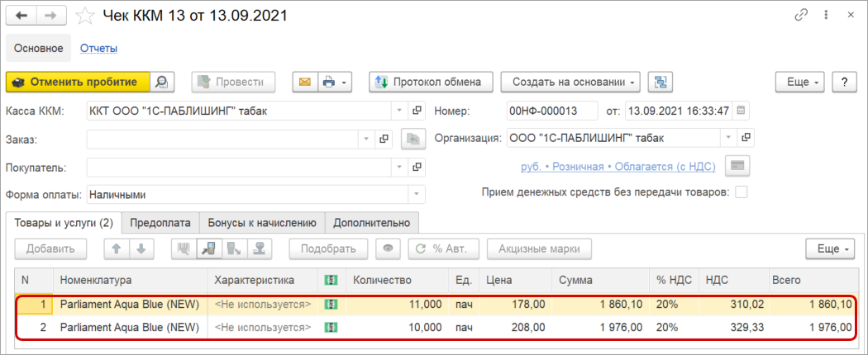Screen dimensions: 868x355
Task: Click the % Авт. button
Action: click(x=445, y=248)
